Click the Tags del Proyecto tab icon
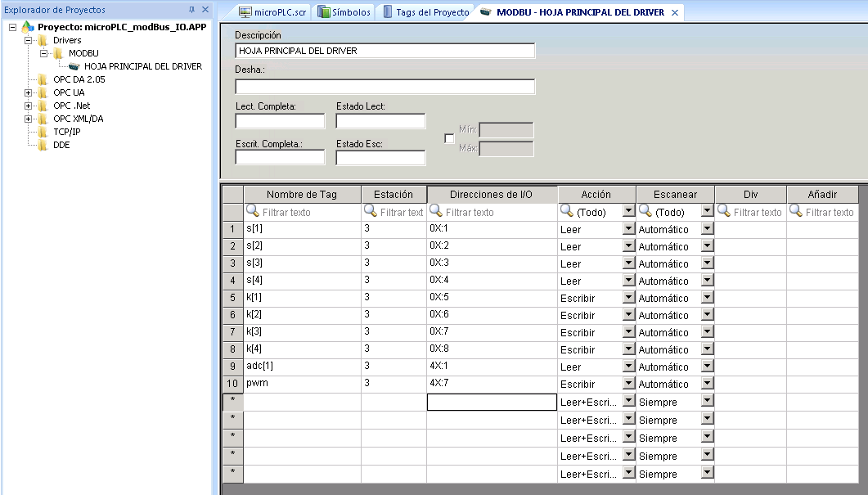Viewport: 868px width, 495px height. click(388, 11)
